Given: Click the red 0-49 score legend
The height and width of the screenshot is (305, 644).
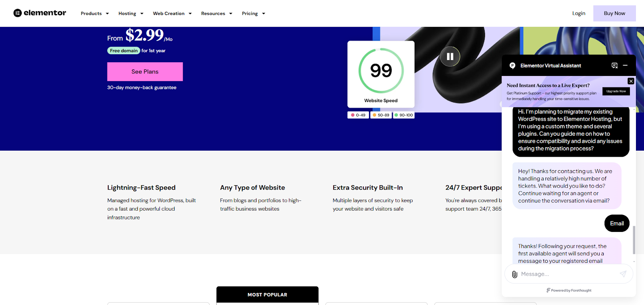Looking at the screenshot, I should pos(358,115).
